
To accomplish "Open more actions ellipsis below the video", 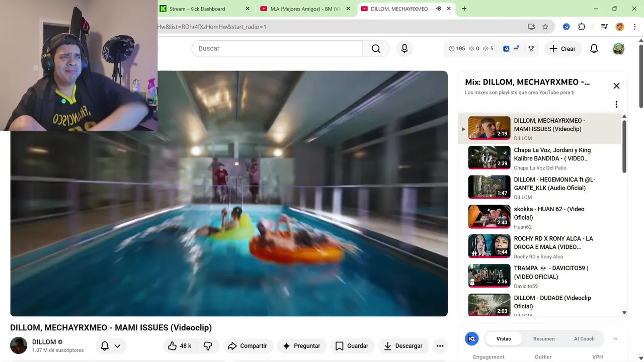I will point(440,346).
